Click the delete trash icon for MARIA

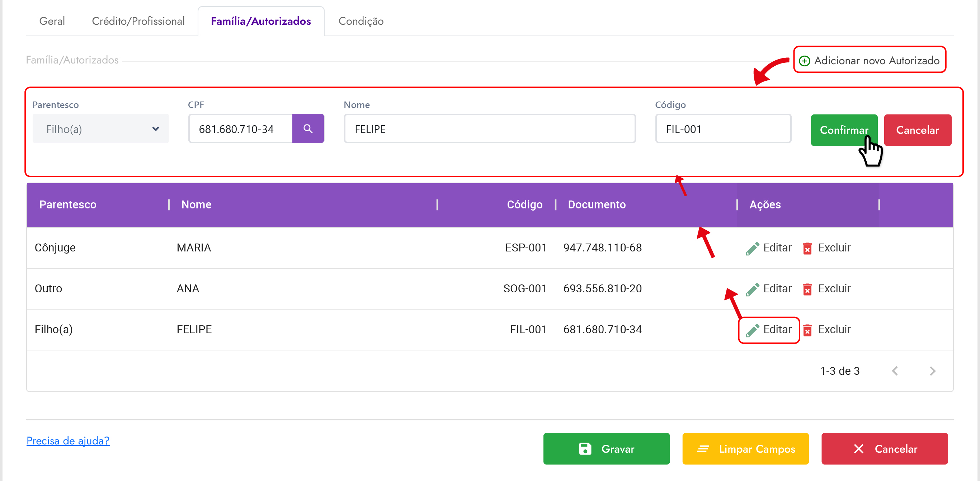pos(807,248)
